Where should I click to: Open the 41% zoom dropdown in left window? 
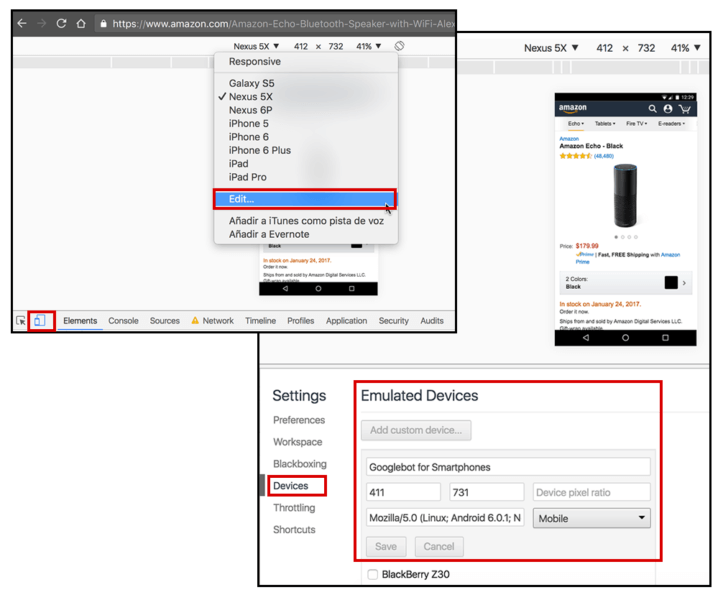(368, 46)
